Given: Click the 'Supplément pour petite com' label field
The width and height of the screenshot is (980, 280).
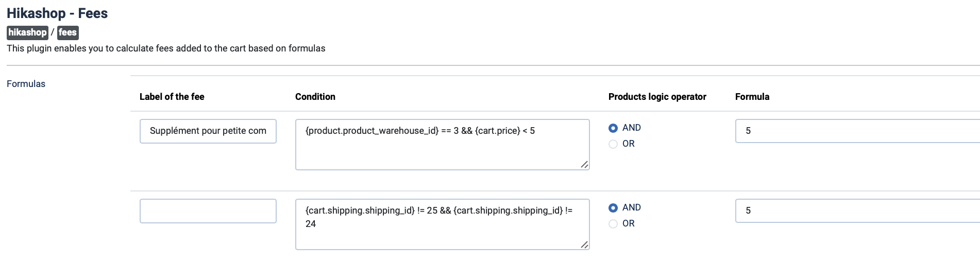Looking at the screenshot, I should (208, 131).
